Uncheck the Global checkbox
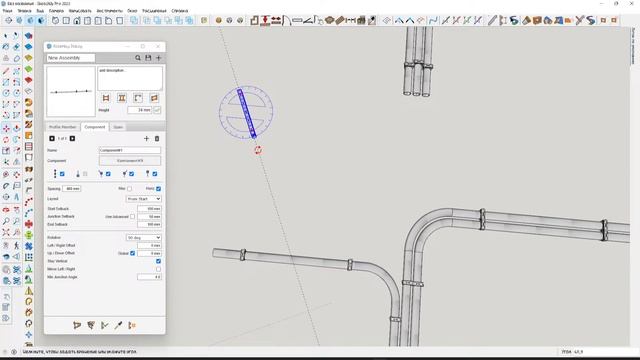Image resolution: width=640 pixels, height=360 pixels. (x=132, y=253)
